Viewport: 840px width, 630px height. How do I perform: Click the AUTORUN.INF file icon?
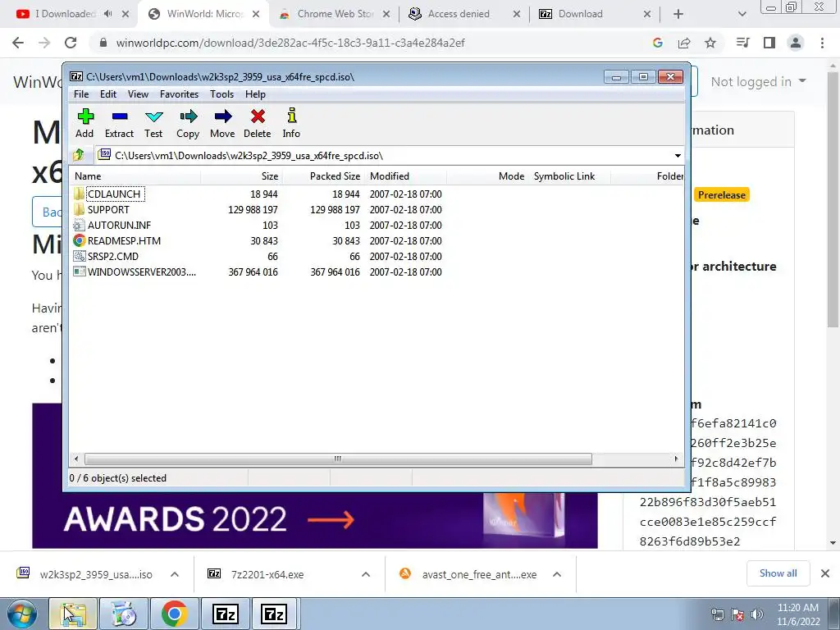pyautogui.click(x=79, y=225)
